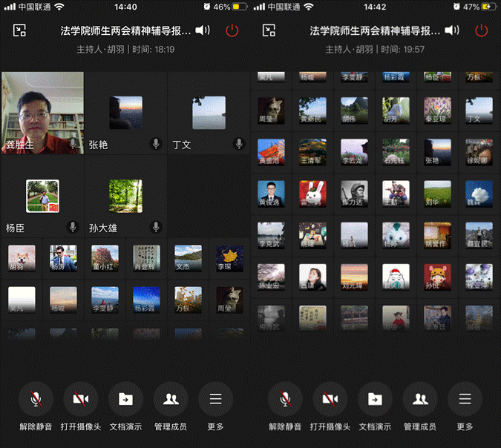Expand the 更多 menu on right phone

[x=465, y=399]
